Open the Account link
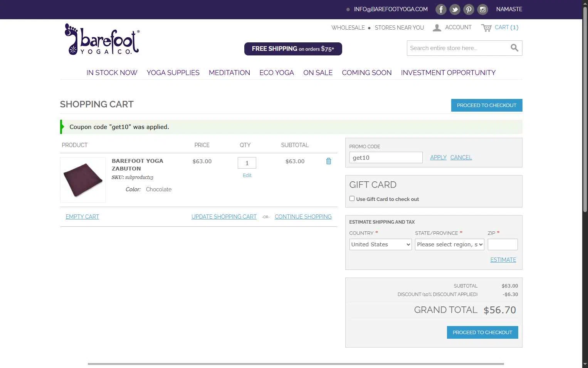588x368 pixels. click(458, 27)
